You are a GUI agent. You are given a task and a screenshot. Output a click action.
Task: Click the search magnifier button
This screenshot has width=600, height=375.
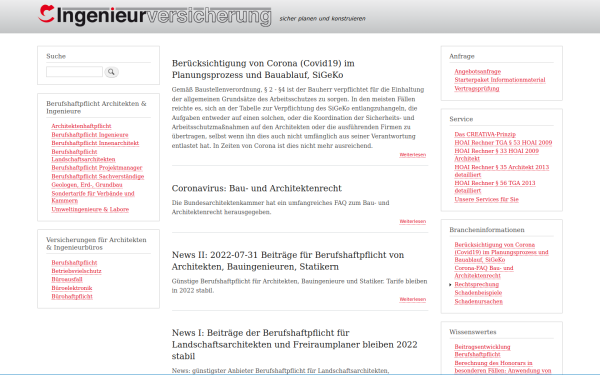coord(111,72)
